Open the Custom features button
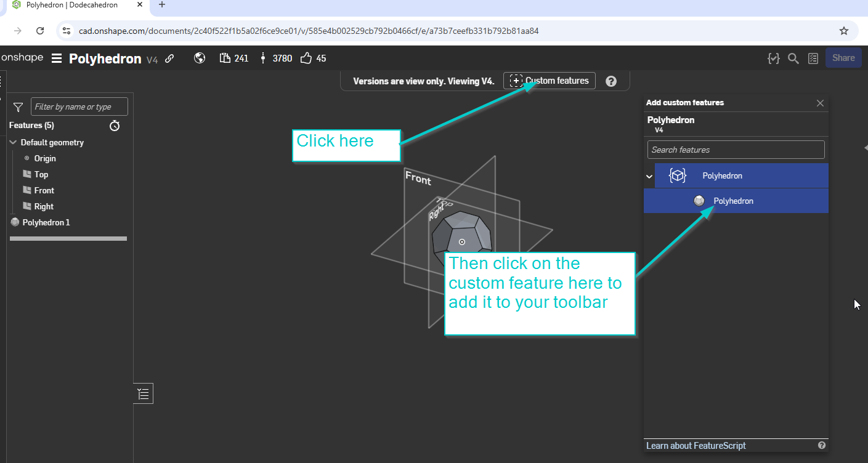This screenshot has height=463, width=868. click(x=550, y=81)
